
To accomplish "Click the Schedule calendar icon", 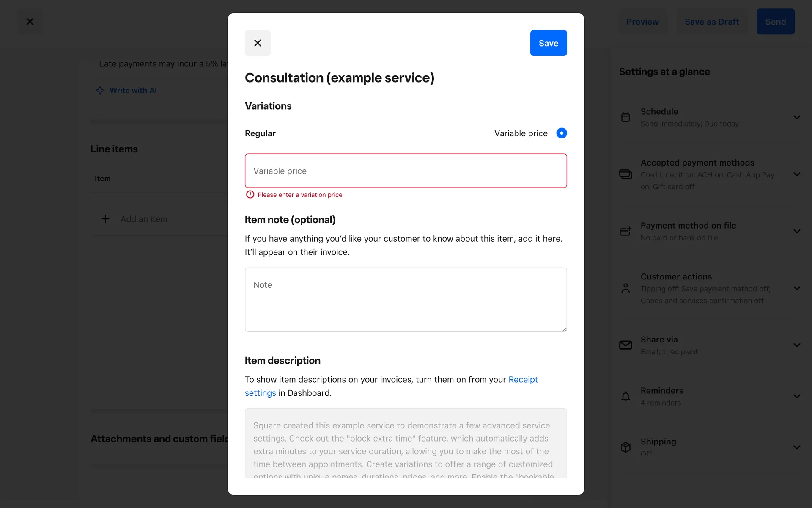I will (x=625, y=117).
